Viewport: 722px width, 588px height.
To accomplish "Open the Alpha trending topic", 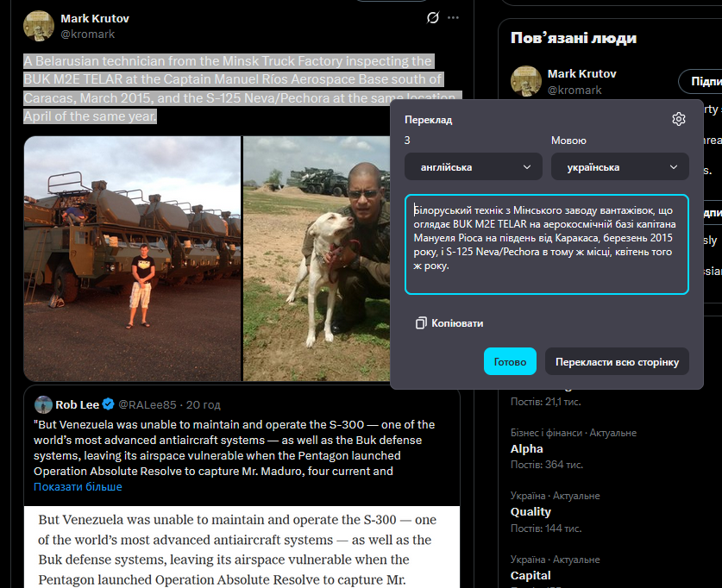I will [x=527, y=448].
